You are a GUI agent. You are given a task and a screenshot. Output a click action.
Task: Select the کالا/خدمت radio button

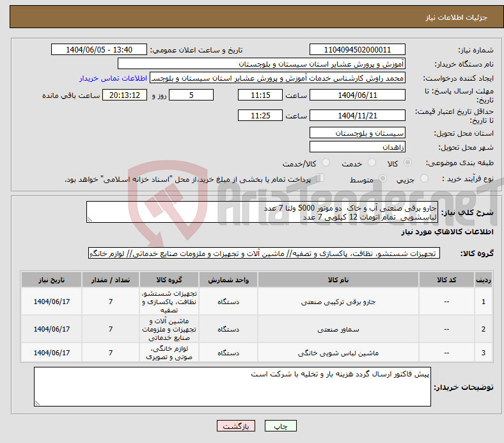point(326,163)
